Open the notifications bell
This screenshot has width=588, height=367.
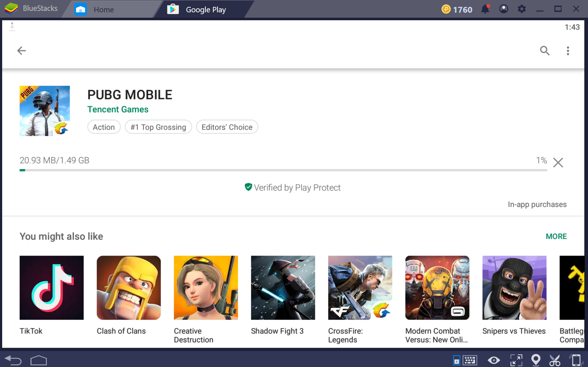485,9
